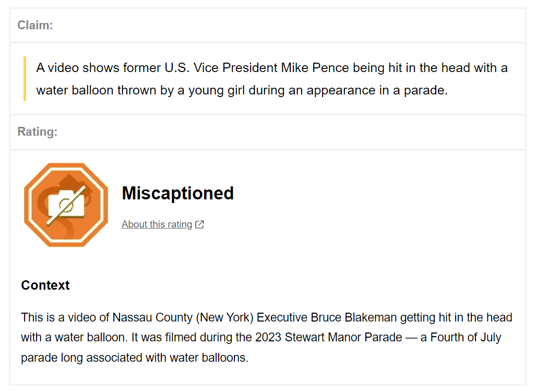Click the word Executive in the context paragraph
Screen dimensions: 536x392
tap(282, 317)
